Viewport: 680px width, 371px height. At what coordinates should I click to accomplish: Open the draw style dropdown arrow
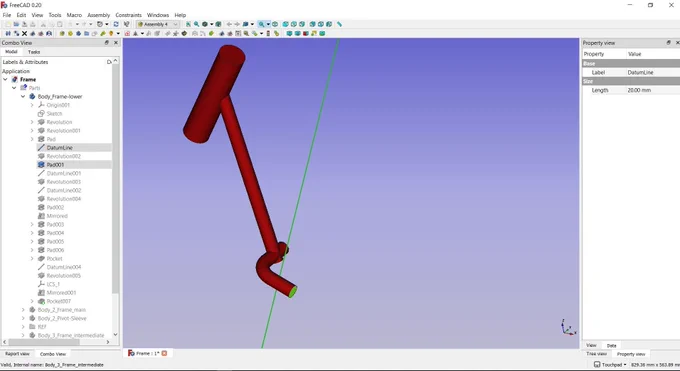pyautogui.click(x=211, y=24)
